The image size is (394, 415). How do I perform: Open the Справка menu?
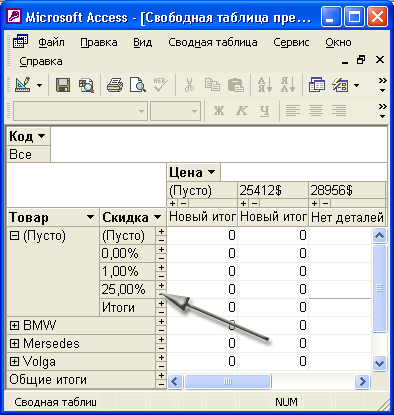[41, 62]
